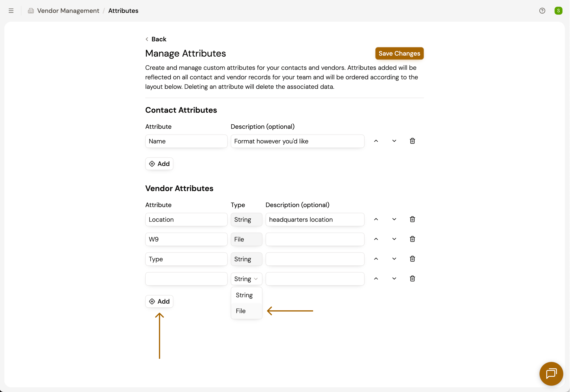Select File from the type dropdown list
The height and width of the screenshot is (392, 570).
[241, 311]
